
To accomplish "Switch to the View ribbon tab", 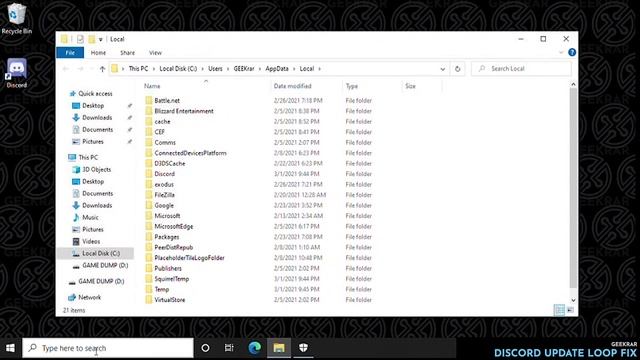I will coord(155,53).
